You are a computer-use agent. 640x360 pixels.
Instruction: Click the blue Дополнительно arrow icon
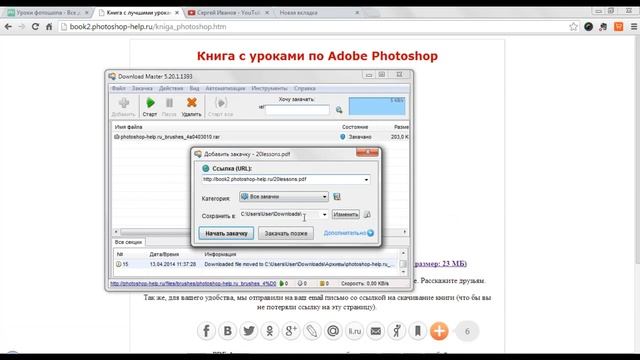pyautogui.click(x=370, y=233)
